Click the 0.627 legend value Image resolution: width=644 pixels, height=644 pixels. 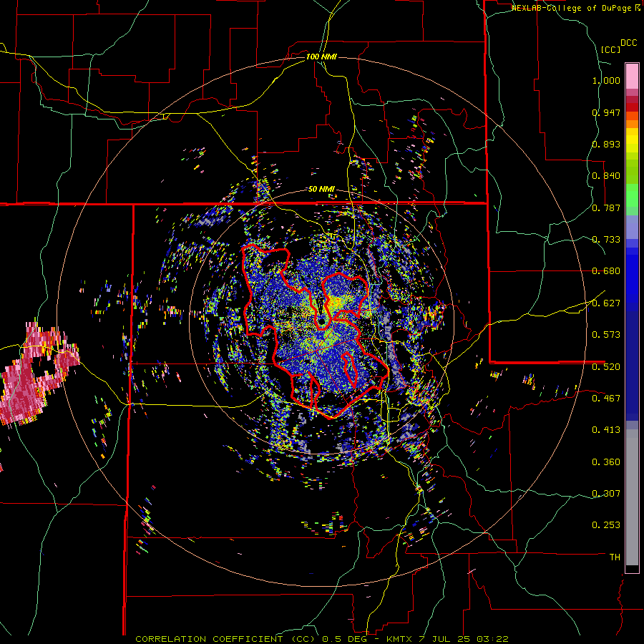tap(606, 303)
